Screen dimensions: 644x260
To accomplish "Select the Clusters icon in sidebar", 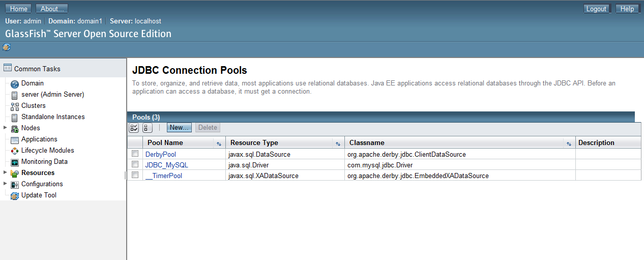I will 15,106.
